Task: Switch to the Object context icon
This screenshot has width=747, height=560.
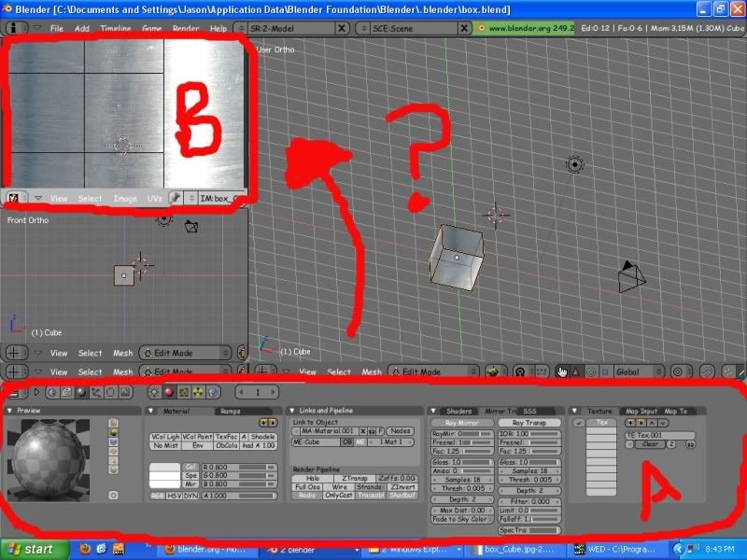Action: click(96, 392)
